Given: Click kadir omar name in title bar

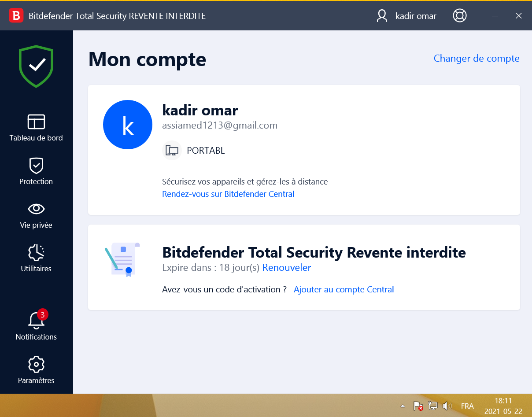Looking at the screenshot, I should [x=416, y=16].
